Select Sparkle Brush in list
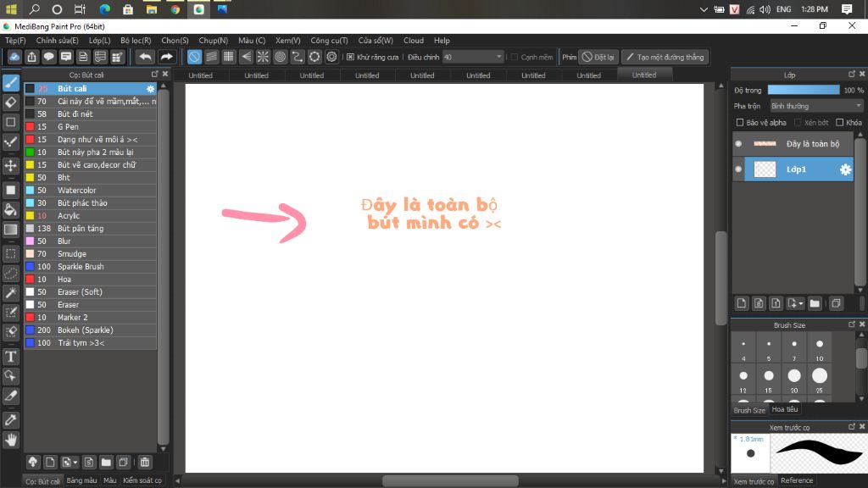The image size is (868, 488). [x=90, y=267]
